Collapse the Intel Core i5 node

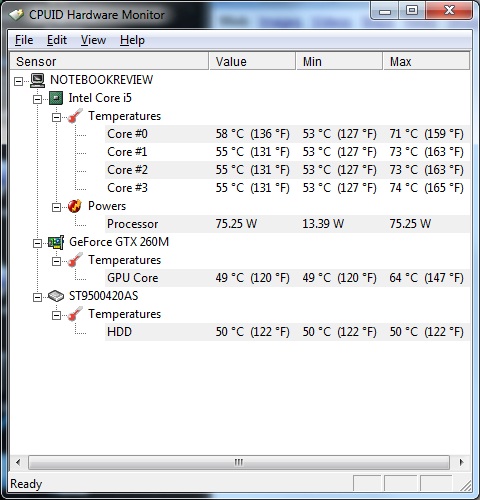point(38,99)
